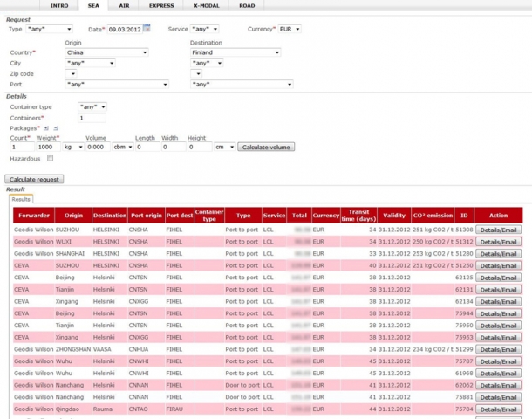Open the volume unit cbm dropdown
Image resolution: width=532 pixels, height=419 pixels.
123,147
